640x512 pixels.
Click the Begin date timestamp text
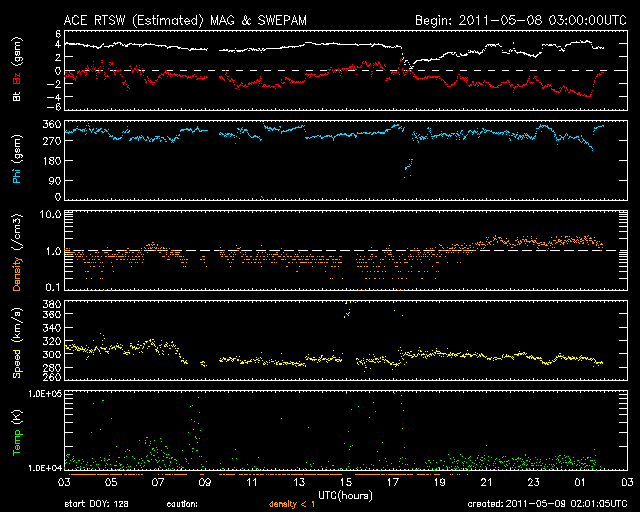510,20
